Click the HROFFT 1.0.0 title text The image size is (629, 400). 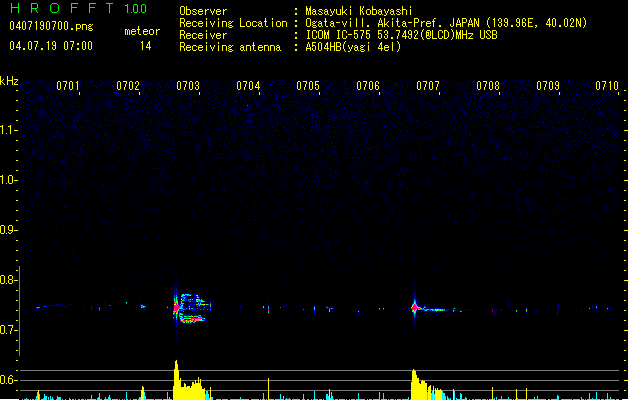click(x=78, y=8)
